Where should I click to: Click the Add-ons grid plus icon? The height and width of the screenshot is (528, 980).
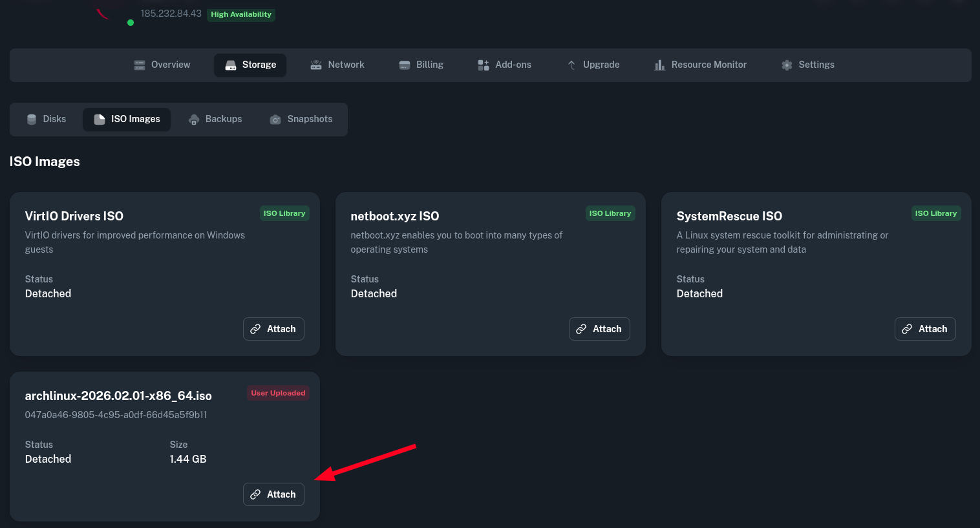coord(483,65)
